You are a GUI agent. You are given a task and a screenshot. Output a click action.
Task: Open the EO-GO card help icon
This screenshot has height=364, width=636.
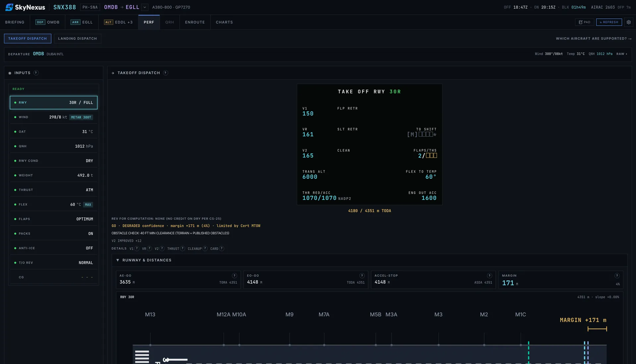(x=362, y=276)
